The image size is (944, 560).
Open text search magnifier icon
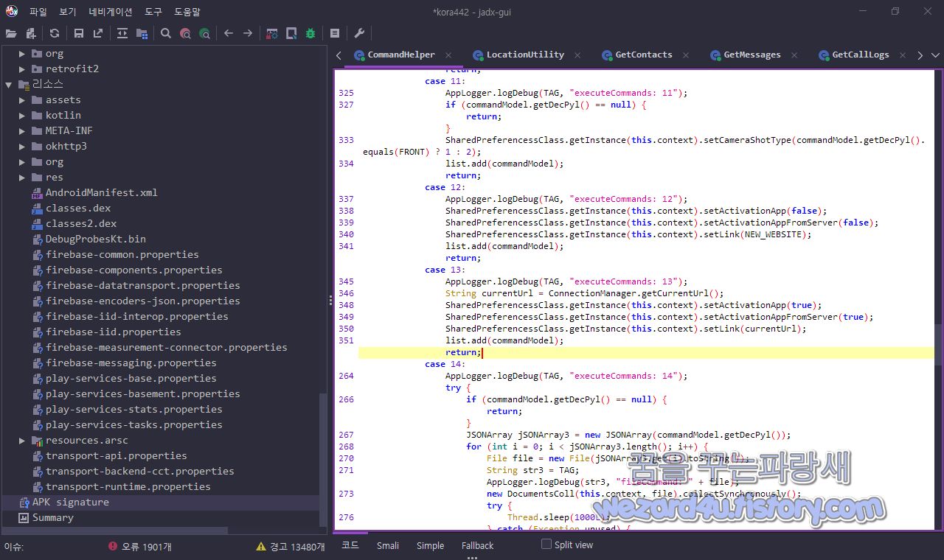point(166,33)
